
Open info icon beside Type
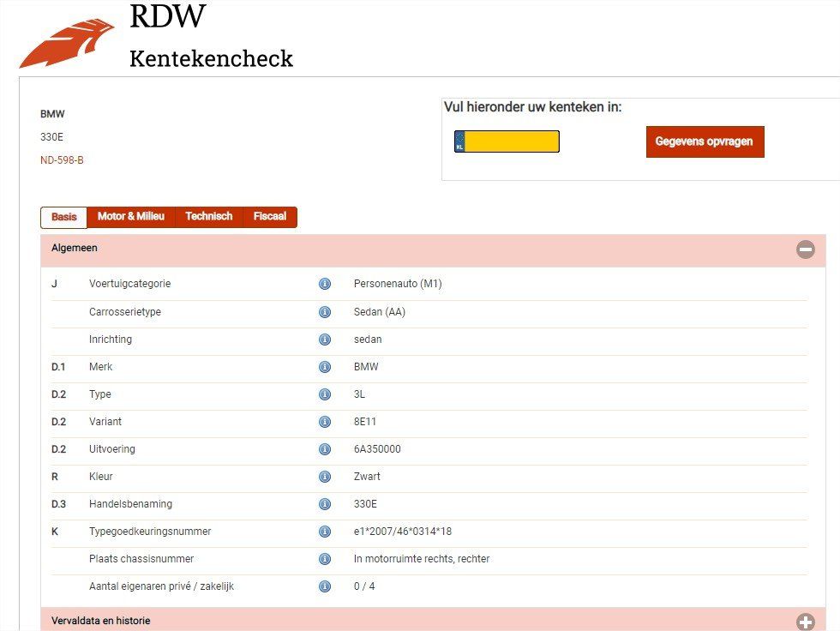pyautogui.click(x=325, y=394)
